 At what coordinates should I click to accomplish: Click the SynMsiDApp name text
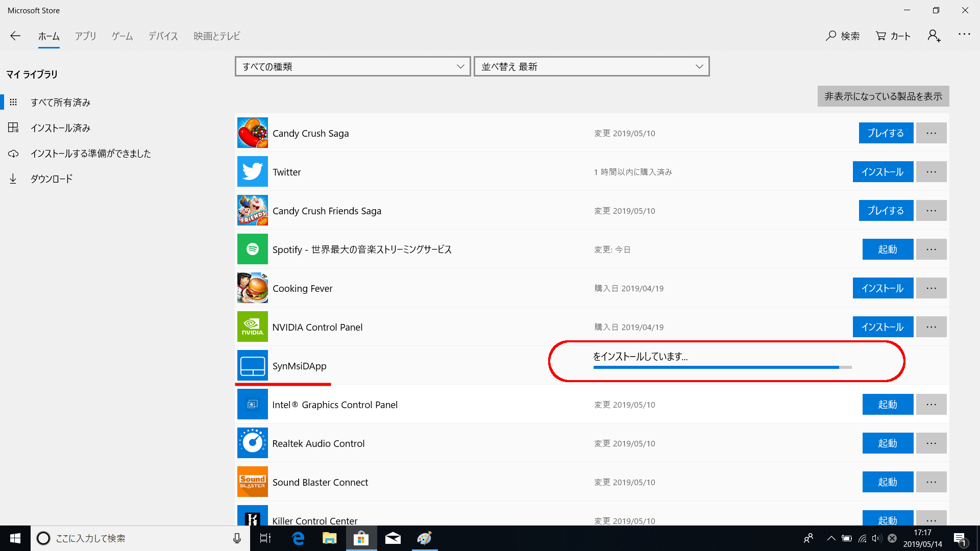click(x=299, y=366)
